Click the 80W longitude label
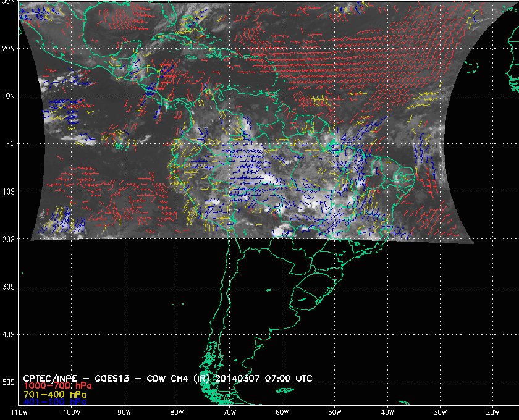 [177, 413]
